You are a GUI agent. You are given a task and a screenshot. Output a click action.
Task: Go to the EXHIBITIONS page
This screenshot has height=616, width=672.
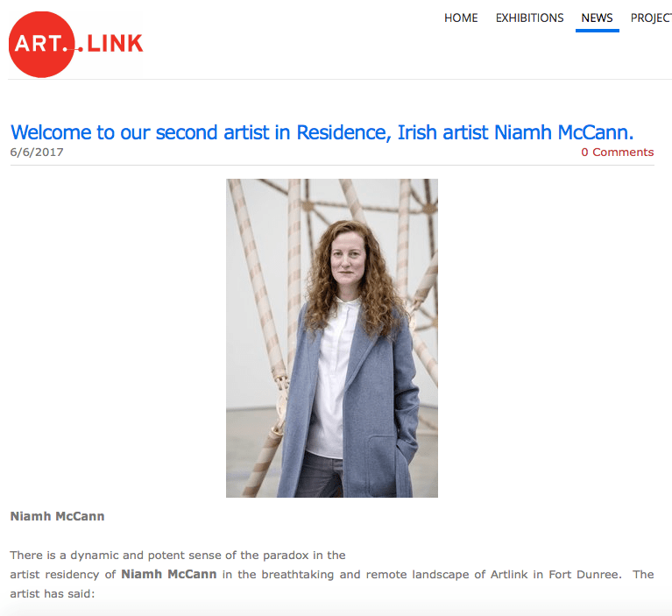[529, 18]
